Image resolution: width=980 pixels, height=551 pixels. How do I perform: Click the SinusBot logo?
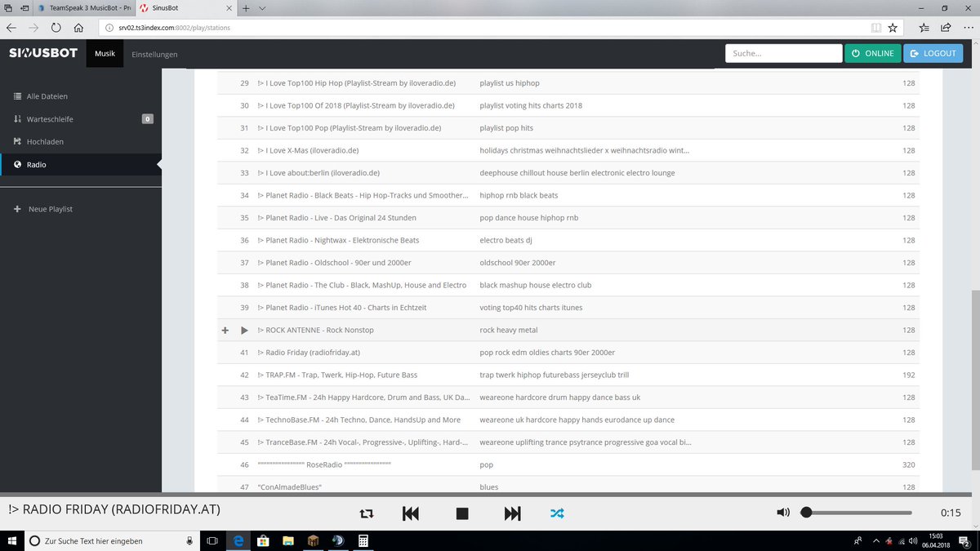tap(43, 53)
